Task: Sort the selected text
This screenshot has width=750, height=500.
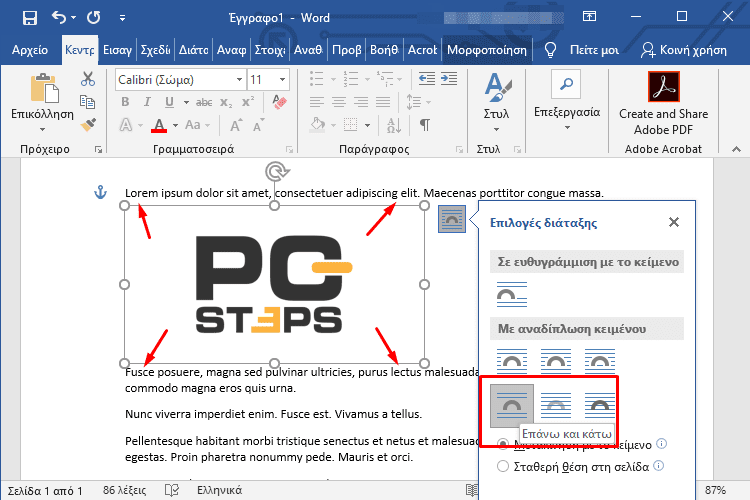Action: pyautogui.click(x=394, y=125)
